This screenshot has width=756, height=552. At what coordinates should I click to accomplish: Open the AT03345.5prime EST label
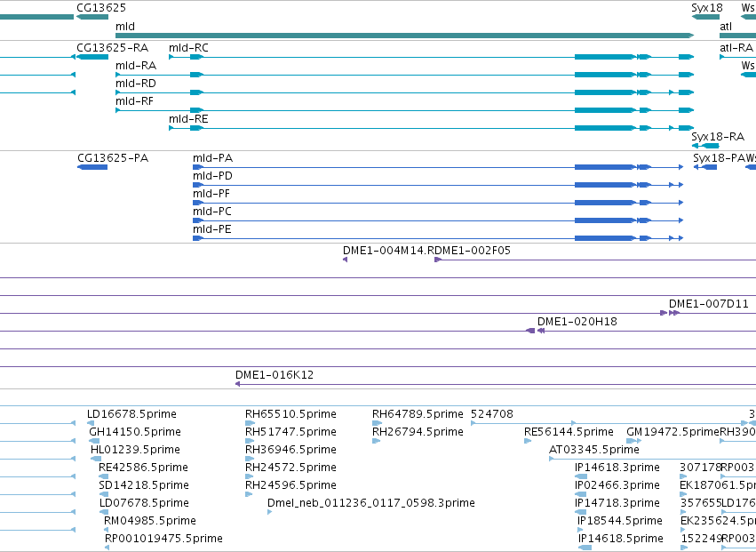594,450
